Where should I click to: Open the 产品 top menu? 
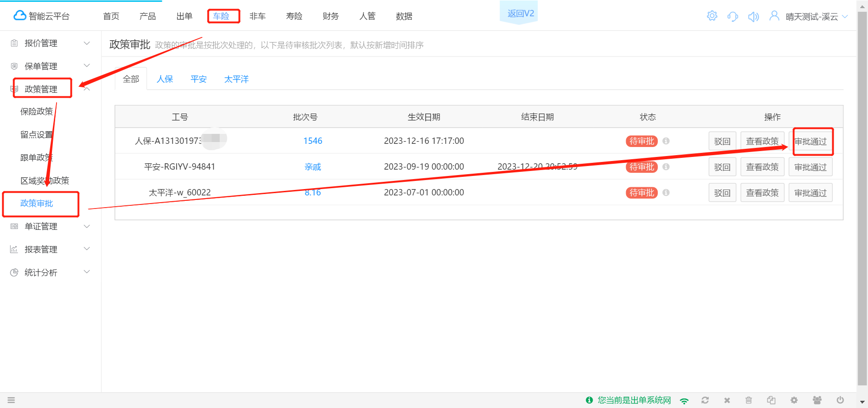pos(148,16)
